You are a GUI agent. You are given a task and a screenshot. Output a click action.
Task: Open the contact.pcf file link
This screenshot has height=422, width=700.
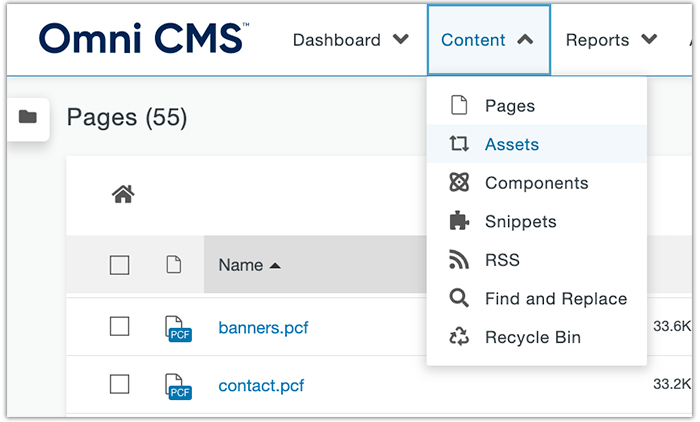(261, 385)
